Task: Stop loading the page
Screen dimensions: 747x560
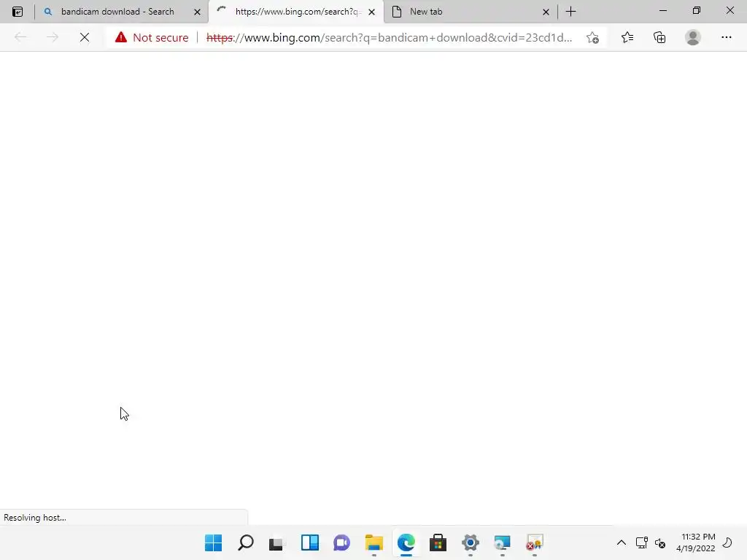Action: pos(85,37)
